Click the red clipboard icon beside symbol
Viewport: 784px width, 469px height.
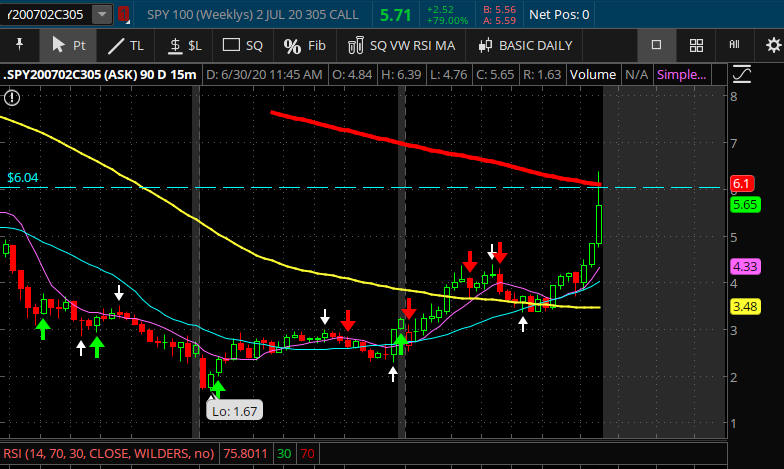[x=124, y=14]
